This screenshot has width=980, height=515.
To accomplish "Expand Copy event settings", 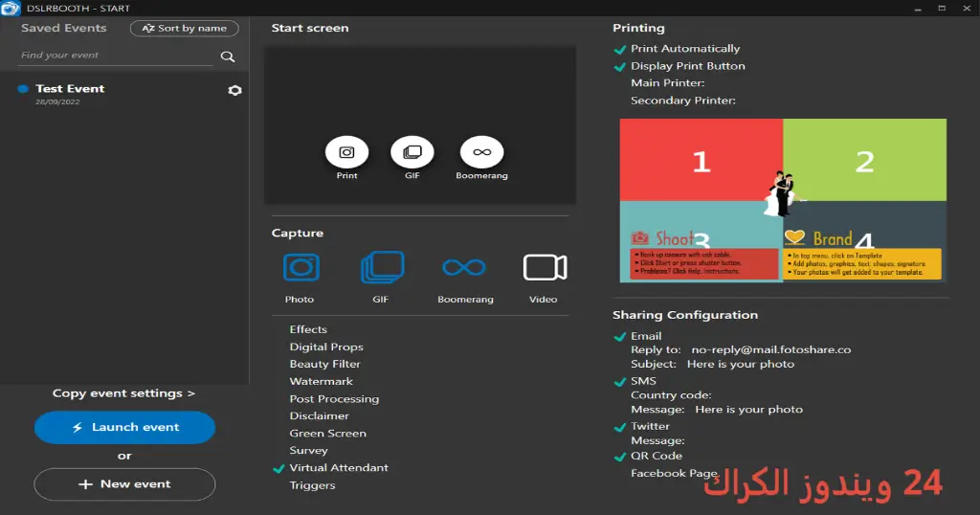I will click(x=123, y=393).
